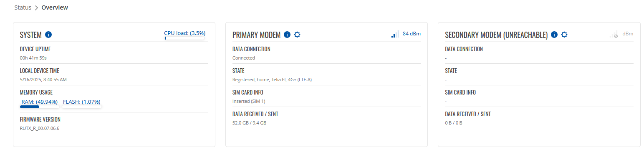Click primary modem signal strength bars
Viewport: 644px width, 157px height.
coord(395,34)
